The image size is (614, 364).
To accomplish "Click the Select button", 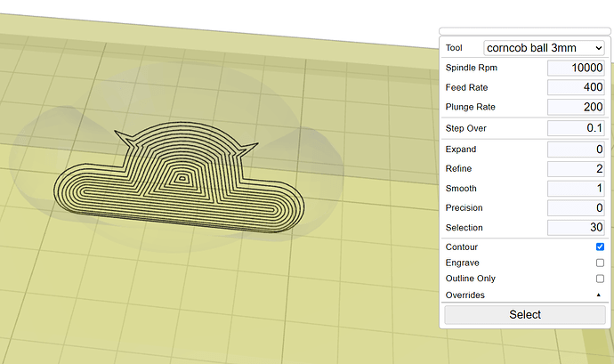I will coord(525,315).
